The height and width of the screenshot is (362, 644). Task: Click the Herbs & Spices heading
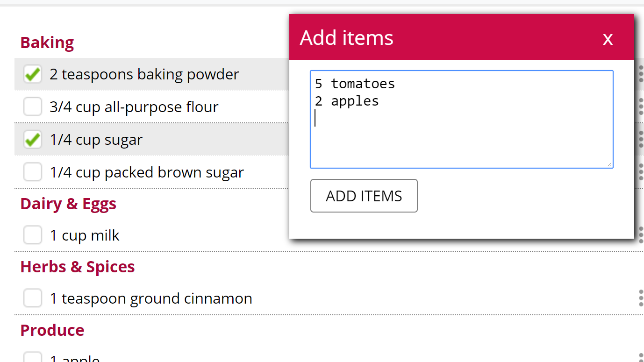(78, 267)
